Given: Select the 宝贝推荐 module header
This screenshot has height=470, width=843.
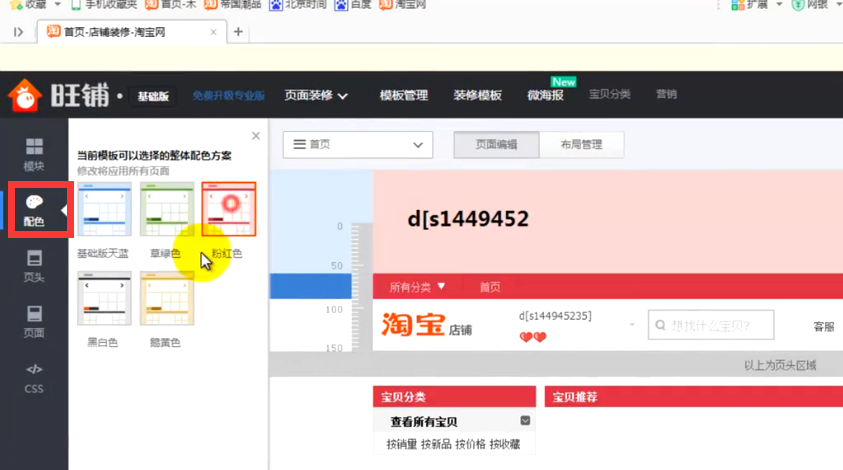Looking at the screenshot, I should pyautogui.click(x=694, y=397).
